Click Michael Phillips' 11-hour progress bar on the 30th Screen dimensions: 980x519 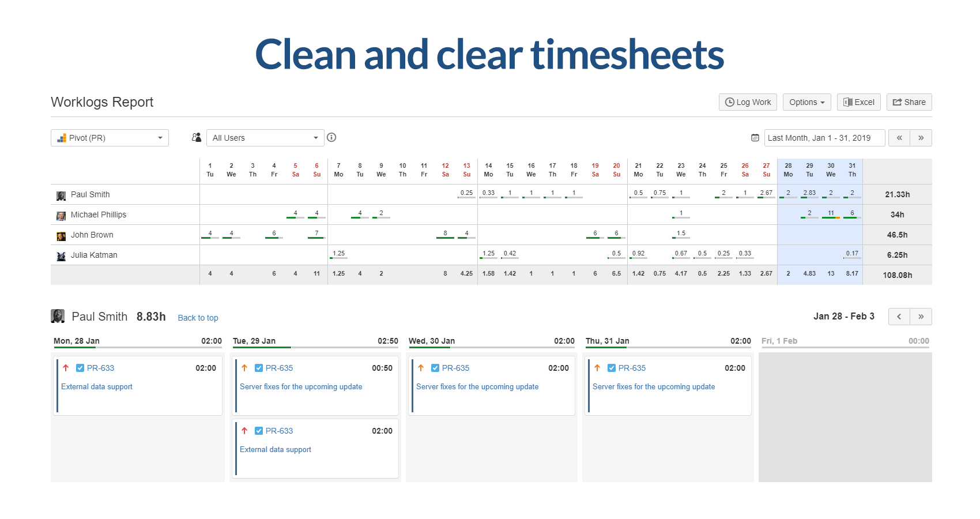[x=831, y=217]
